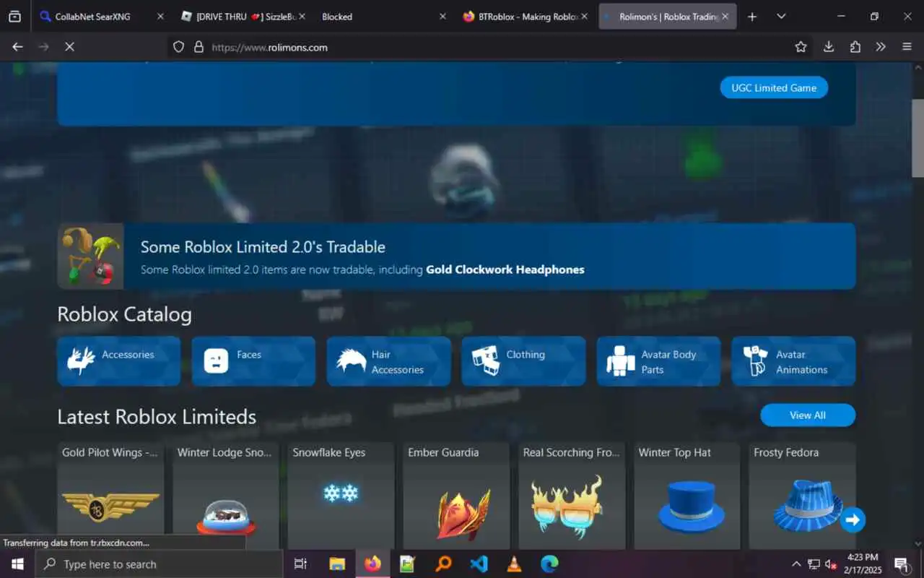
Task: Open Notepad++ from the taskbar
Action: [408, 564]
